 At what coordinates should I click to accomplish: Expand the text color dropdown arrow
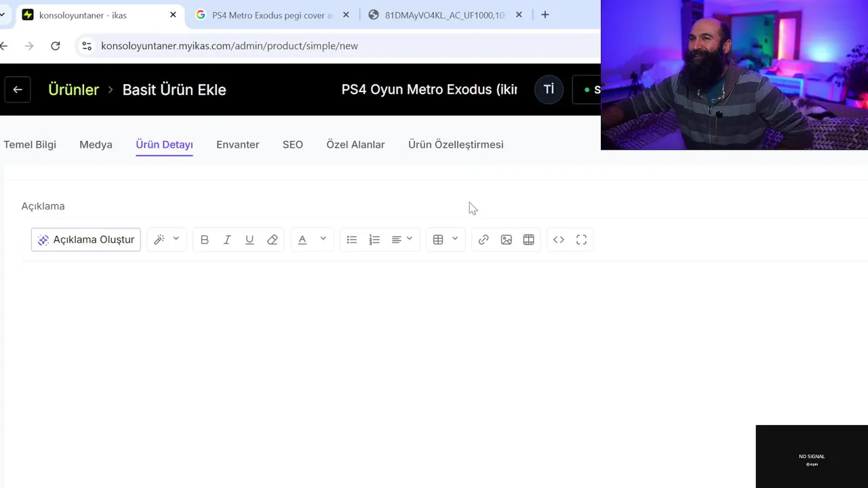click(323, 239)
